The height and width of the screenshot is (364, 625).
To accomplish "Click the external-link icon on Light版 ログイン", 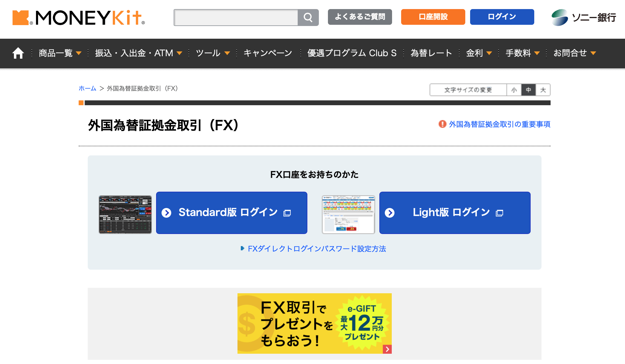I will [x=499, y=213].
